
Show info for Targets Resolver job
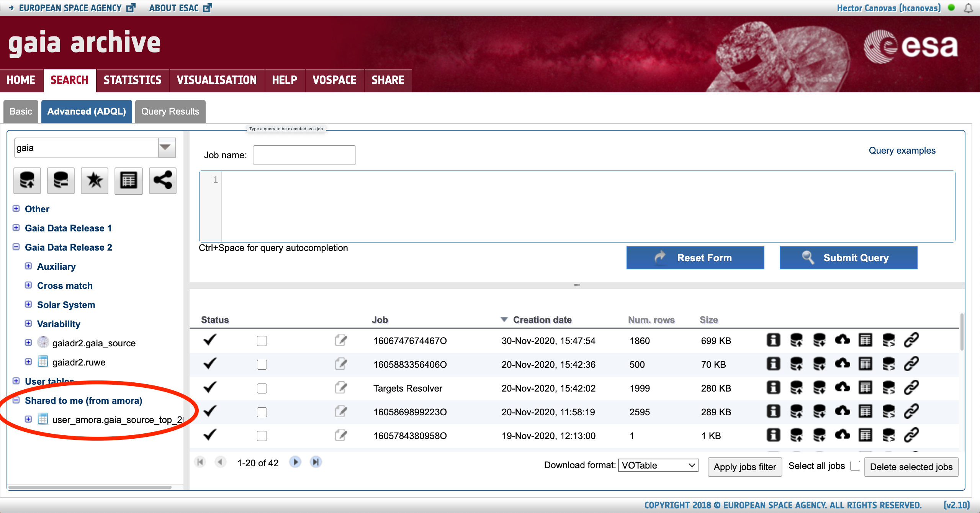(x=773, y=388)
